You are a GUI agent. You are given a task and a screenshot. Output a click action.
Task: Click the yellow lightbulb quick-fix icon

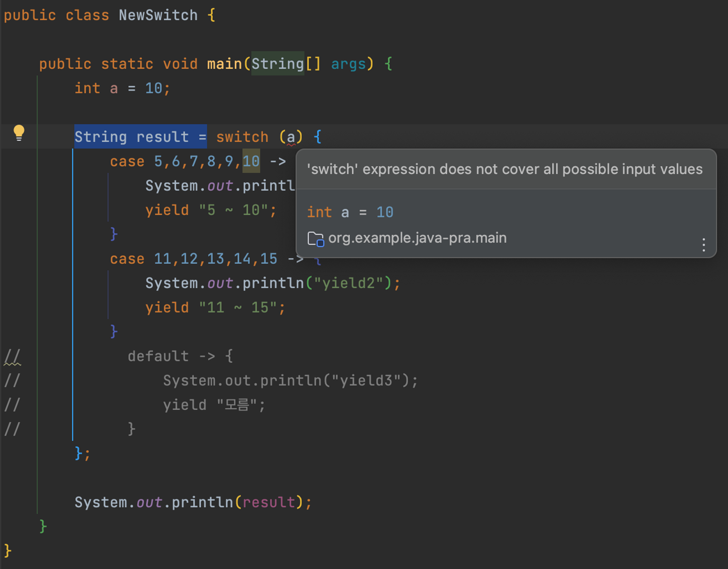(x=19, y=133)
